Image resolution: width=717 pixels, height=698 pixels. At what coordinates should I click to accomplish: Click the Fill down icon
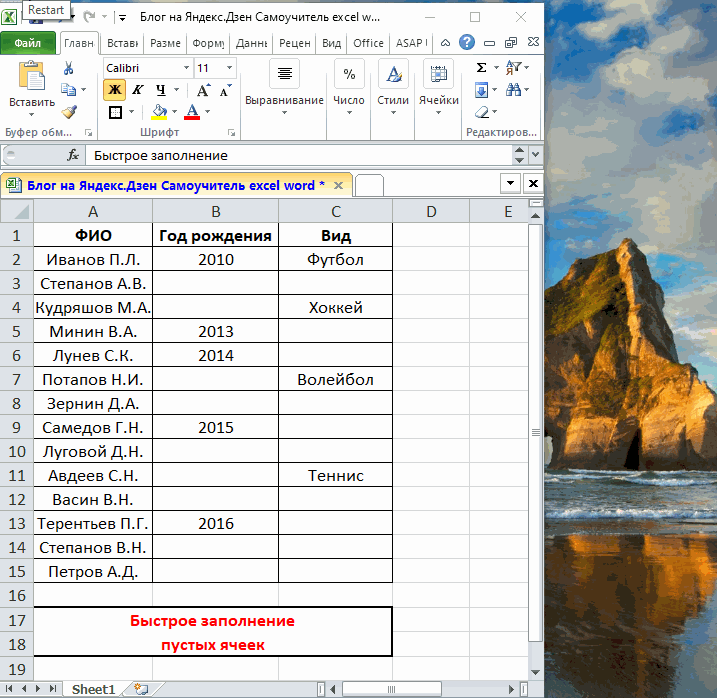[482, 90]
